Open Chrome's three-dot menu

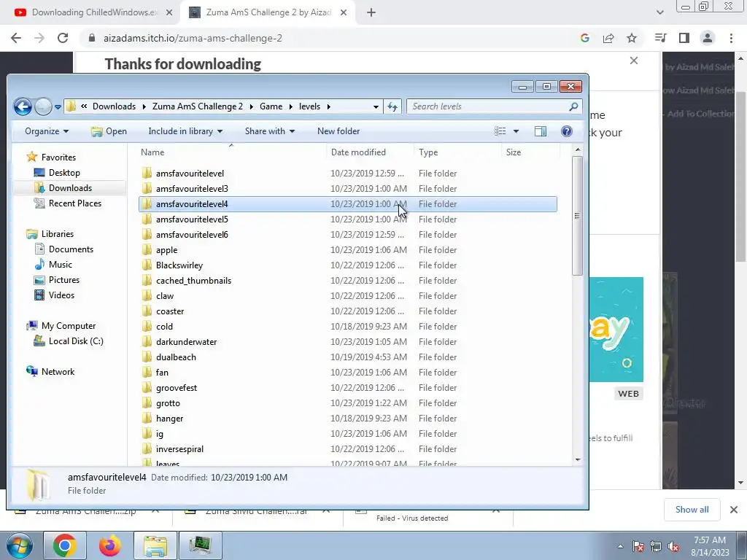pyautogui.click(x=731, y=38)
